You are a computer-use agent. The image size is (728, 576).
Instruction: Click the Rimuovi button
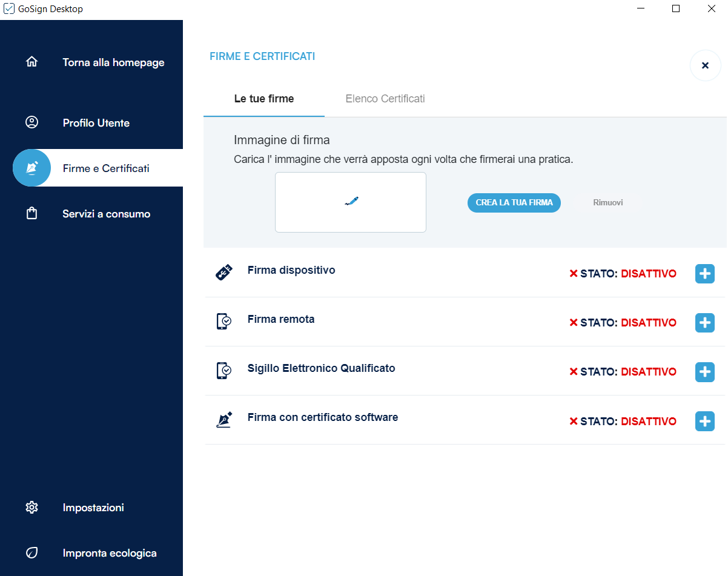pyautogui.click(x=607, y=203)
